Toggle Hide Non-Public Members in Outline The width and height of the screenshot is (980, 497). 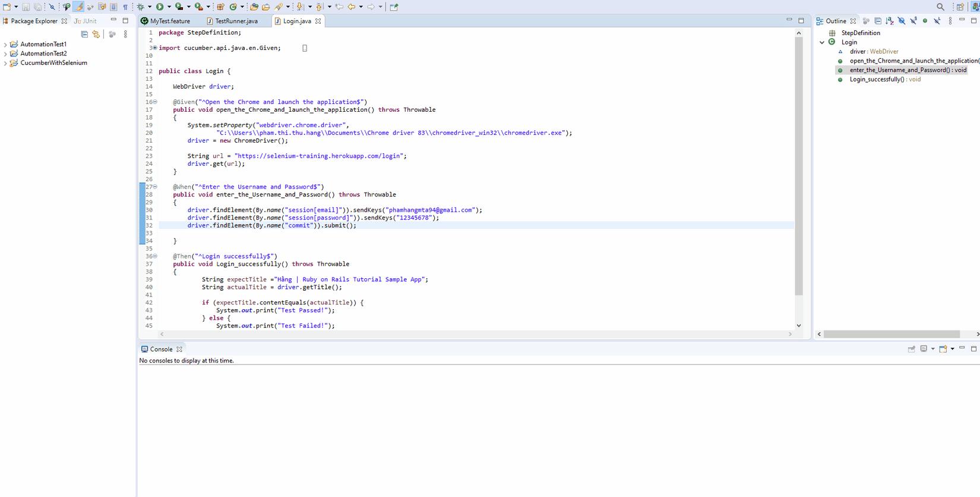coord(925,20)
